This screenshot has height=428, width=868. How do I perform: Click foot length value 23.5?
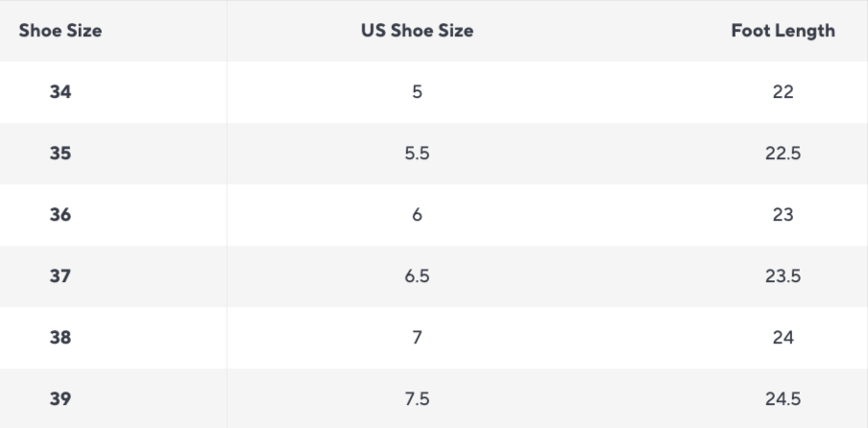(783, 276)
